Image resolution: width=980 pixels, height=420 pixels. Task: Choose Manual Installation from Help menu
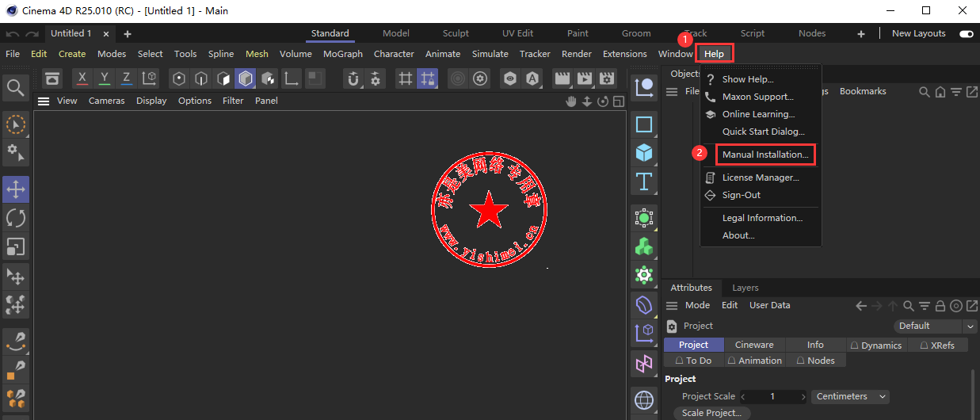click(x=765, y=155)
